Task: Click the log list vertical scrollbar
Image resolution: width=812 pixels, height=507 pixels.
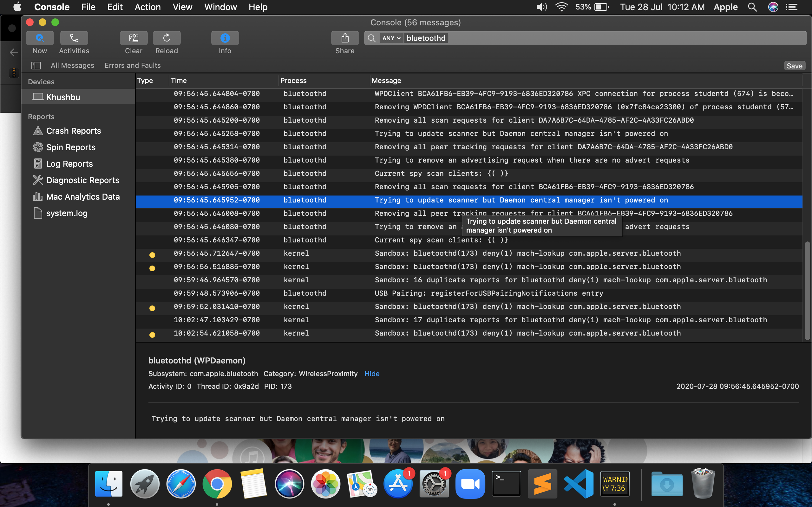Action: point(807,290)
